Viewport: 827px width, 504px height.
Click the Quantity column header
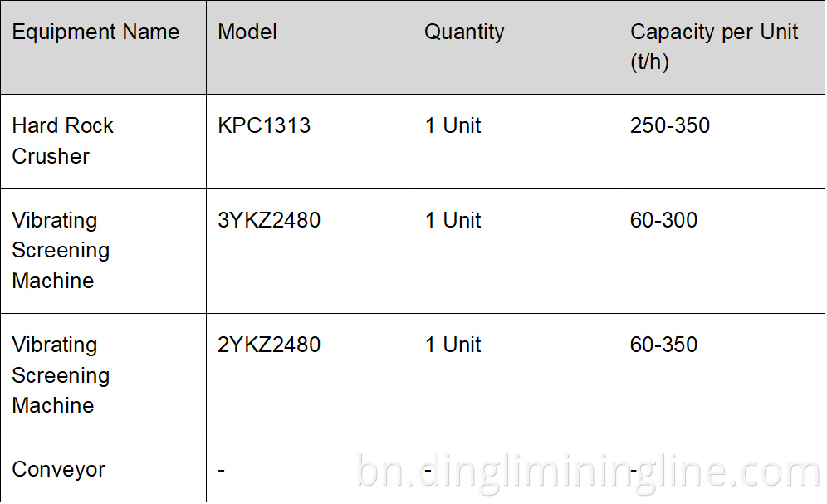pos(464,32)
